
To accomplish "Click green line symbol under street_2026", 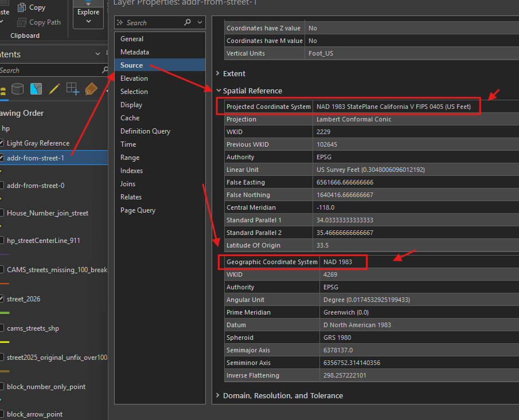I will [x=5, y=312].
